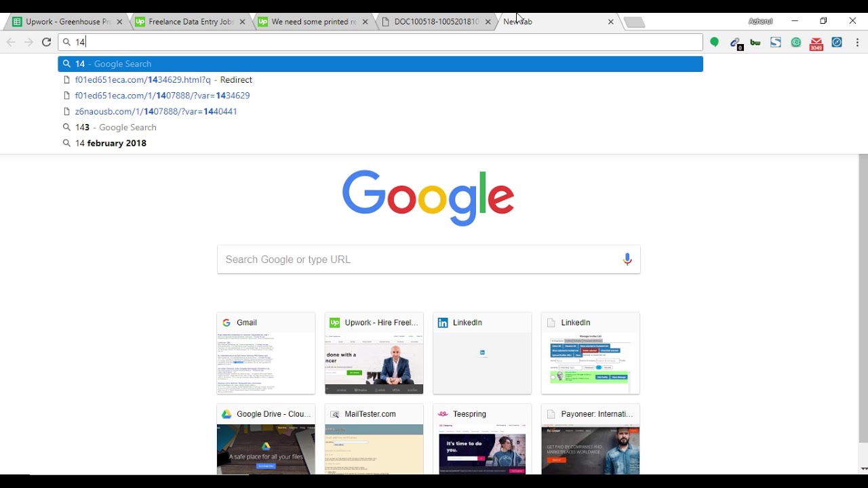This screenshot has height=488, width=868.
Task: Focus the 'Search Google or type URL' box
Action: (429, 260)
